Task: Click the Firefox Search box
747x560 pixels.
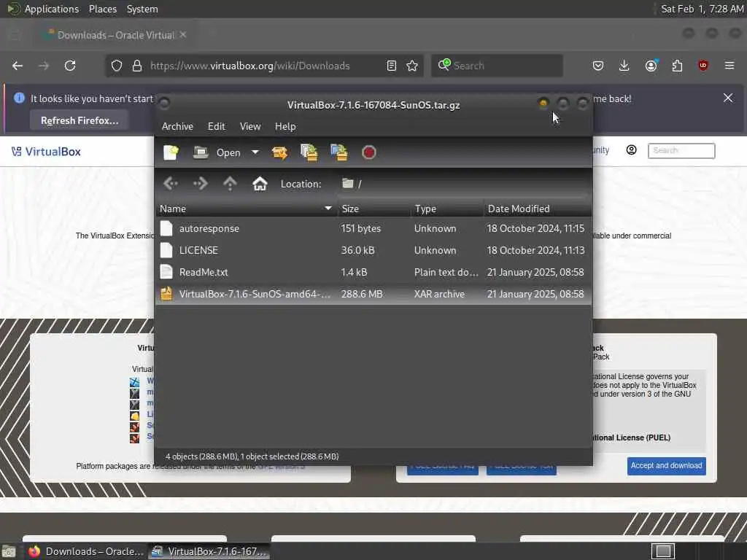Action: 497,66
